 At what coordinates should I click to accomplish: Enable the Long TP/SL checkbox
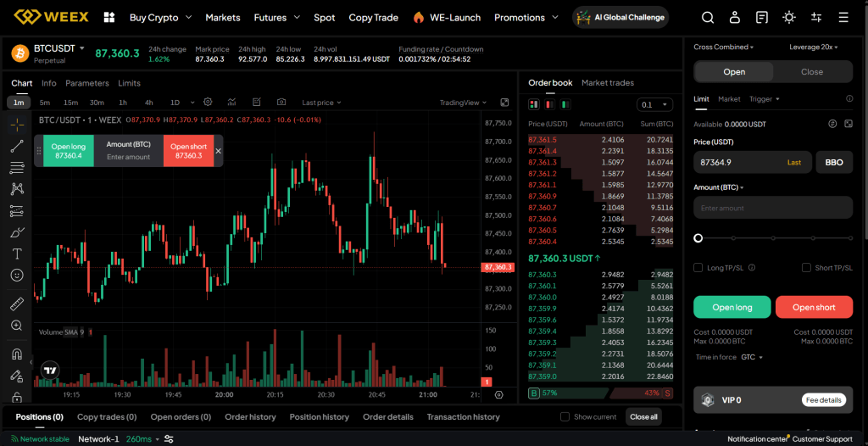pos(698,268)
